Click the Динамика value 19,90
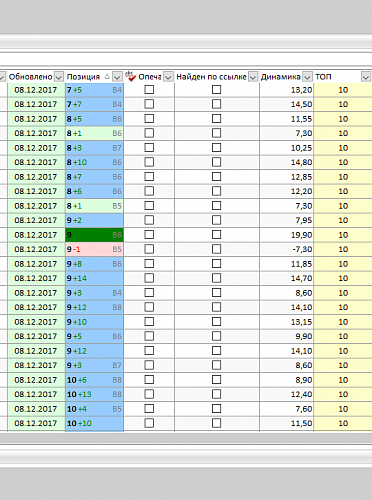This screenshot has width=372, height=500. click(301, 235)
